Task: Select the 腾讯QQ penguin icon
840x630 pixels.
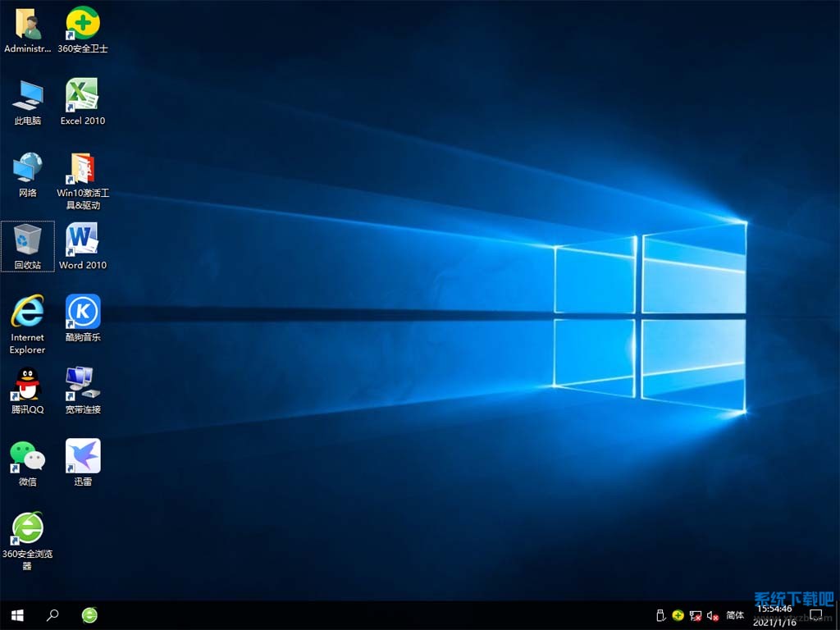Action: pos(27,385)
